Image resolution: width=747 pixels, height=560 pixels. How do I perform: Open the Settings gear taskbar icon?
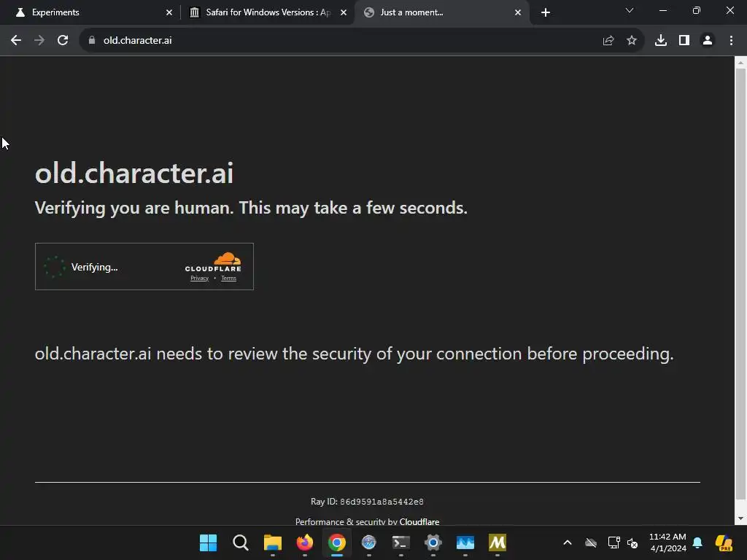tap(433, 542)
